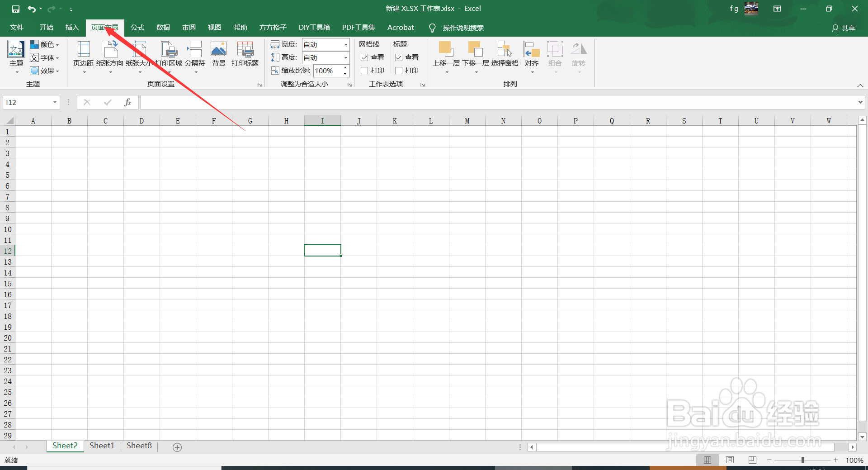Viewport: 868px width, 470px height.
Task: Click Send Backward (下移一层) icon
Action: (x=476, y=49)
